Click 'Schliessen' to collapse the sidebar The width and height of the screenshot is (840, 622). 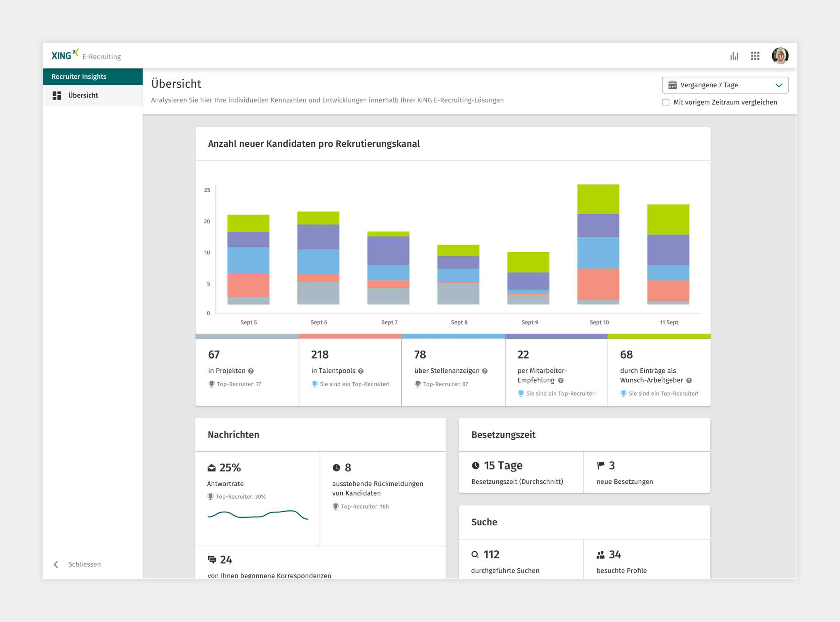tap(84, 564)
